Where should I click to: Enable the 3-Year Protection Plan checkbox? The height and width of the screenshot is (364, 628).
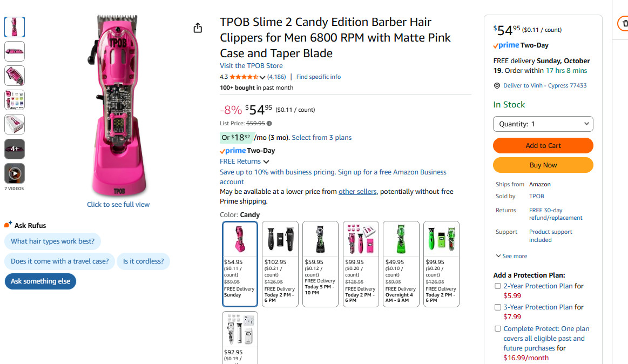[498, 307]
